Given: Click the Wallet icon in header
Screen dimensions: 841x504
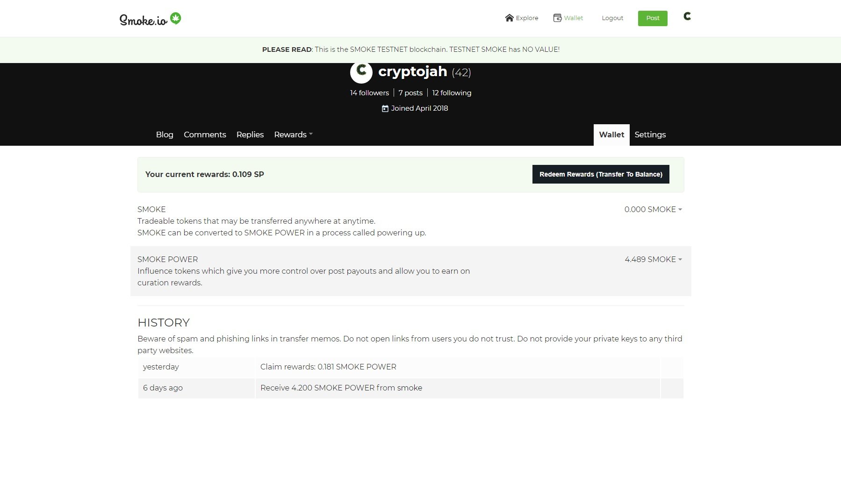Looking at the screenshot, I should (557, 18).
